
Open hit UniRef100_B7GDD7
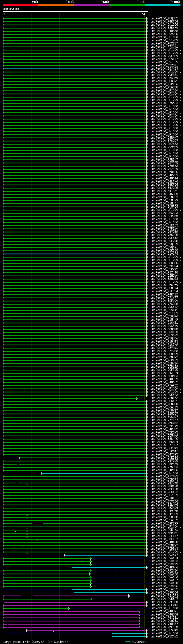coord(164,141)
